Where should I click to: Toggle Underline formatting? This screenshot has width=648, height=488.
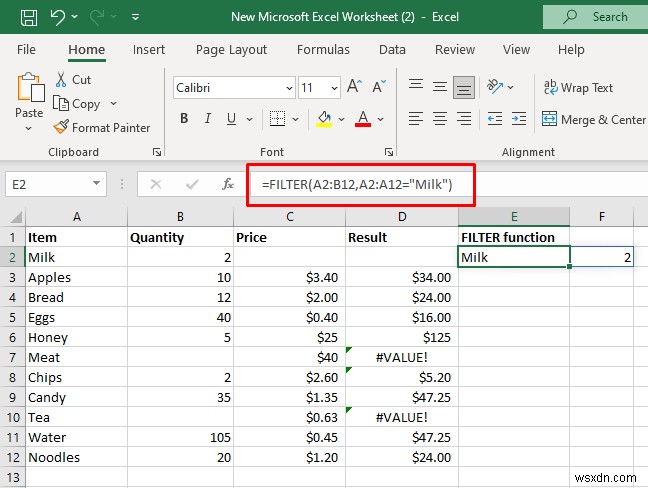(231, 119)
